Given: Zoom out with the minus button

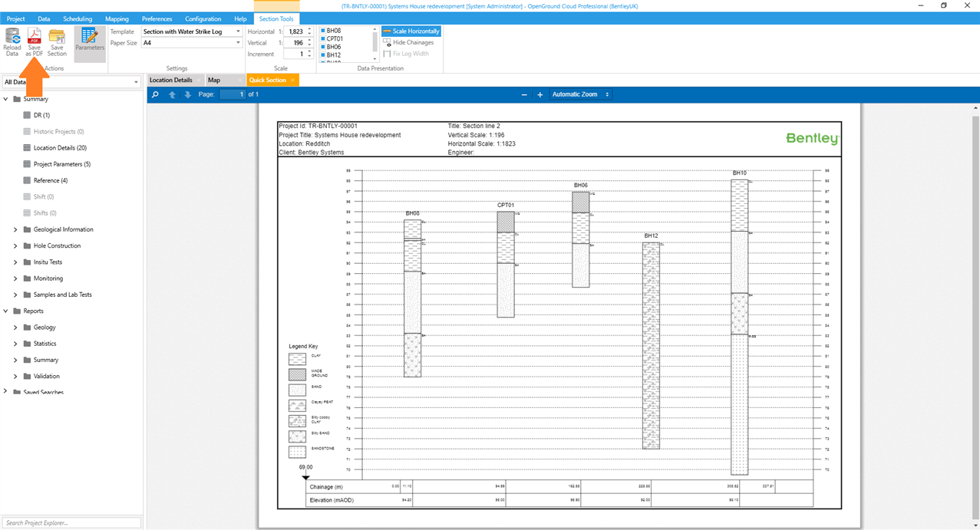Looking at the screenshot, I should click(x=524, y=94).
